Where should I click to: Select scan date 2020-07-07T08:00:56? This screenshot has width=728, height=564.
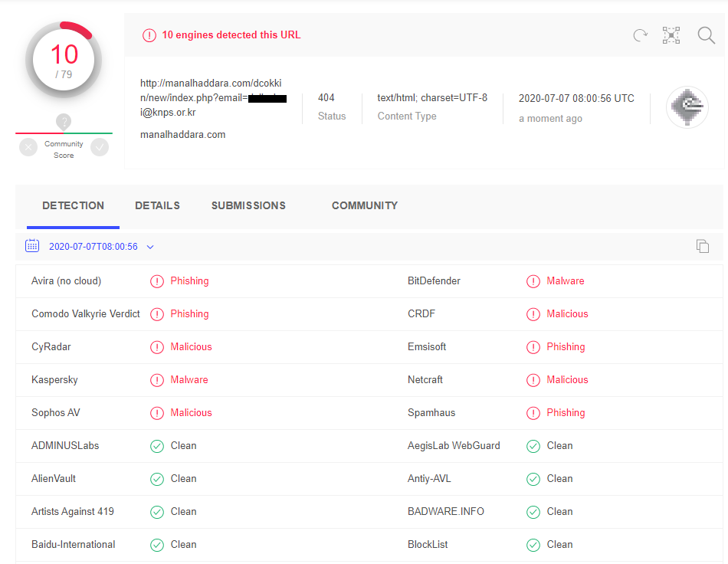coord(93,247)
